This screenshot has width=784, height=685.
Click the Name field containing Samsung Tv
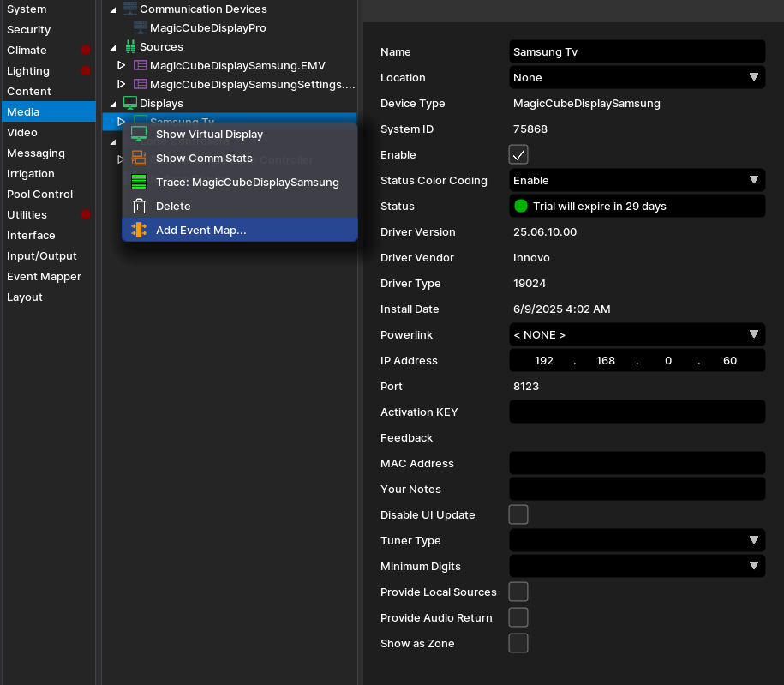(637, 51)
